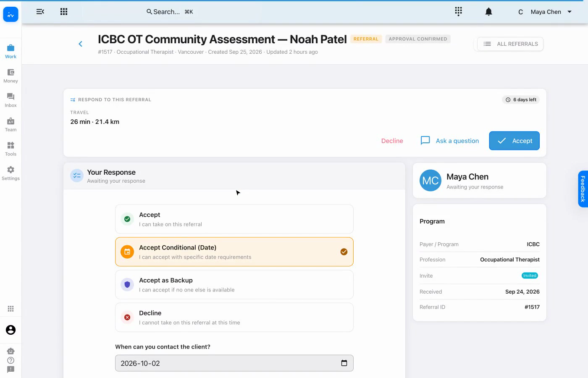Open the Money section
Image resolution: width=588 pixels, height=378 pixels.
(10, 76)
